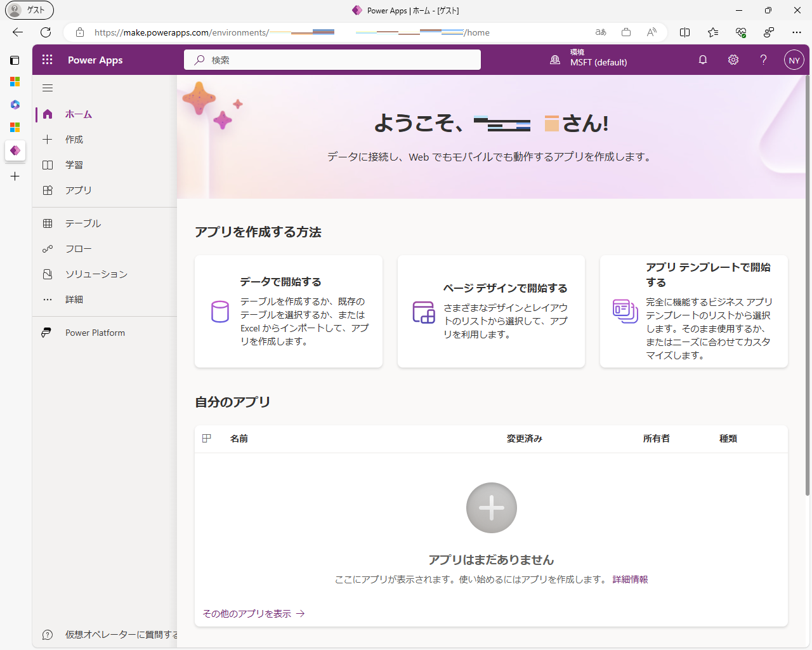Click the environment picker icon
Image resolution: width=812 pixels, height=650 pixels.
coord(555,60)
